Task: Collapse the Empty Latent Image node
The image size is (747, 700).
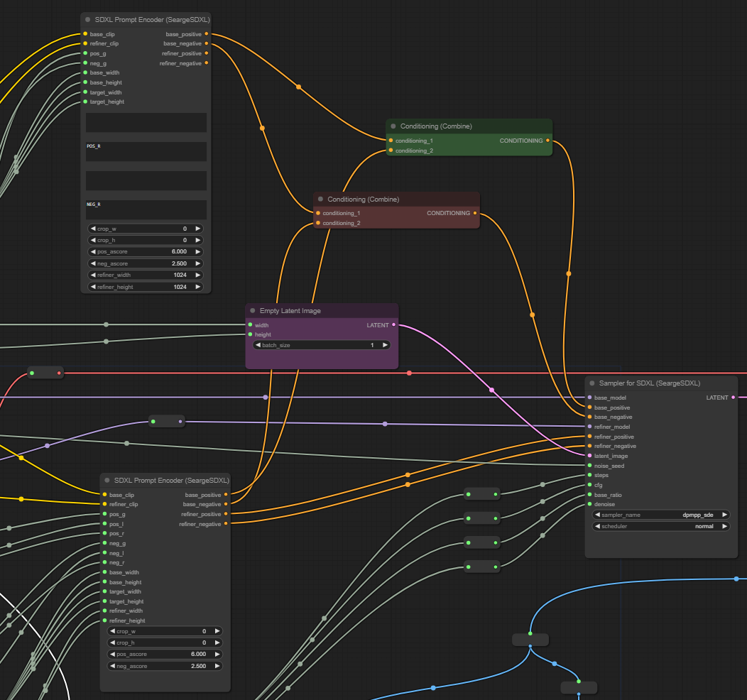Action: (x=252, y=311)
